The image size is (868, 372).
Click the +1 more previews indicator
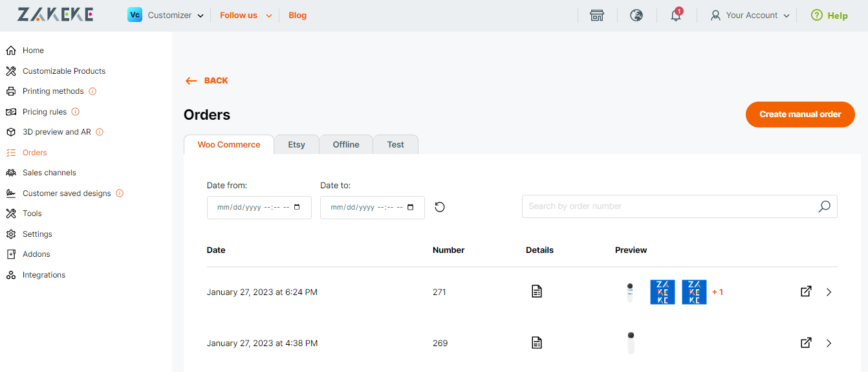tap(717, 292)
